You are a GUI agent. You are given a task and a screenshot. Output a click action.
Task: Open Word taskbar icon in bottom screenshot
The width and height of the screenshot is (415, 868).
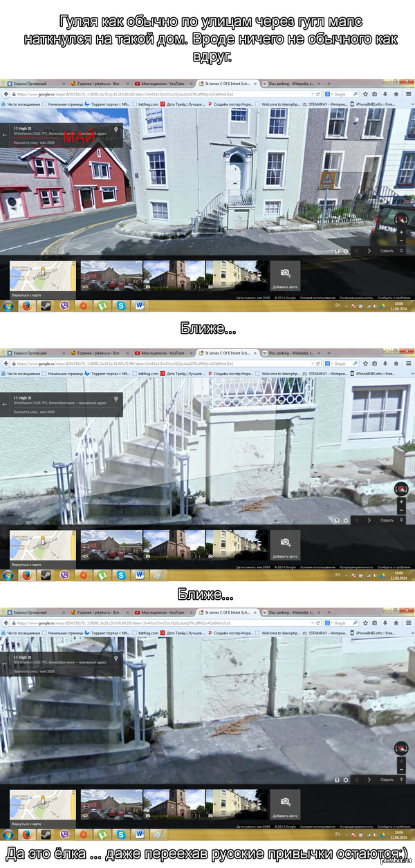click(x=139, y=833)
